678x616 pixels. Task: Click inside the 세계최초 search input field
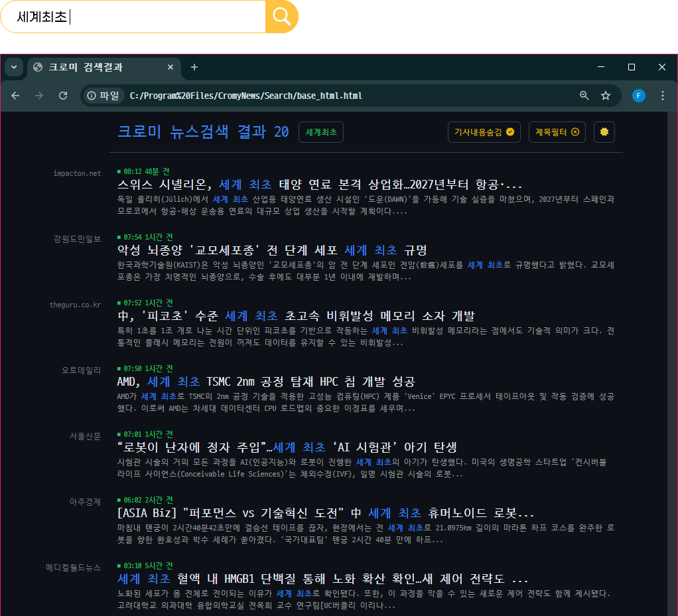pyautogui.click(x=133, y=16)
